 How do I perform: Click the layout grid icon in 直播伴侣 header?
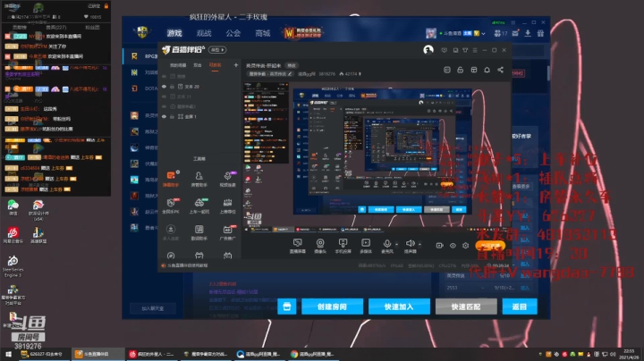[x=473, y=70]
